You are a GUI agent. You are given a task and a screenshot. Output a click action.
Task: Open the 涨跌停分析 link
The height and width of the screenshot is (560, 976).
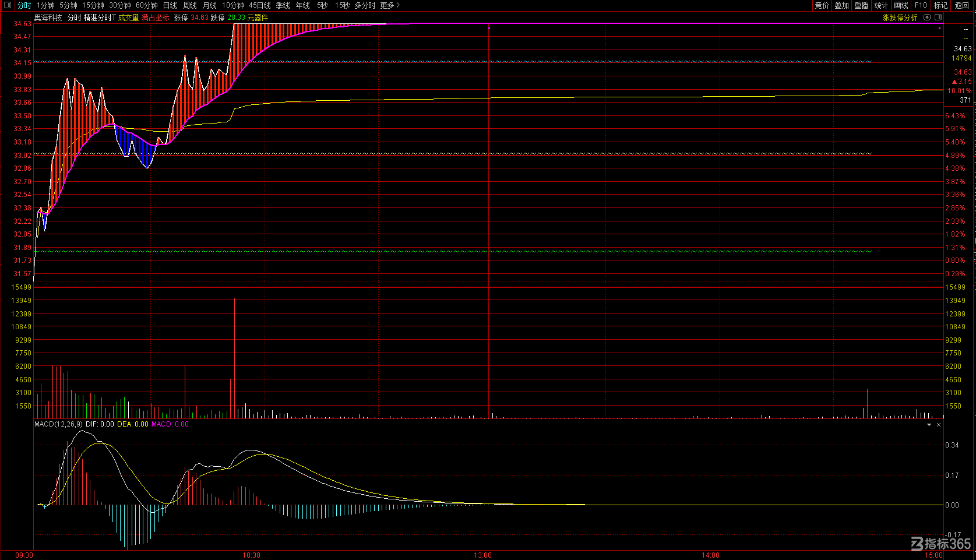(x=900, y=17)
